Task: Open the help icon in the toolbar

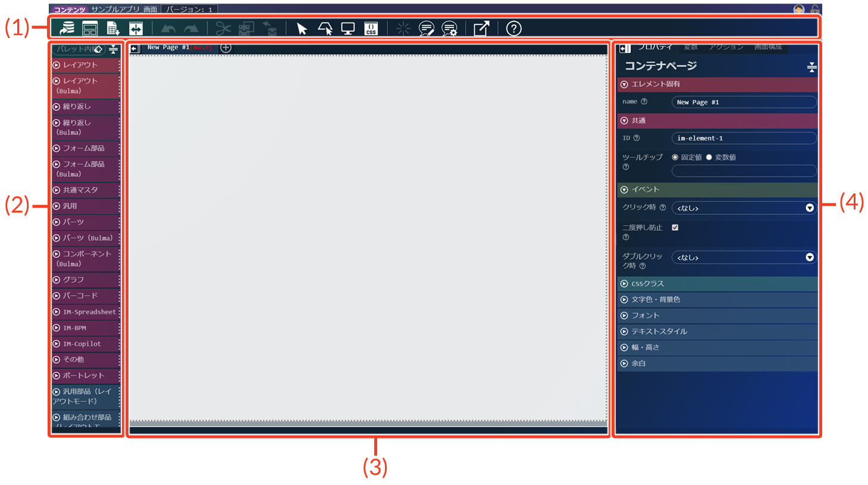Action: [x=513, y=29]
